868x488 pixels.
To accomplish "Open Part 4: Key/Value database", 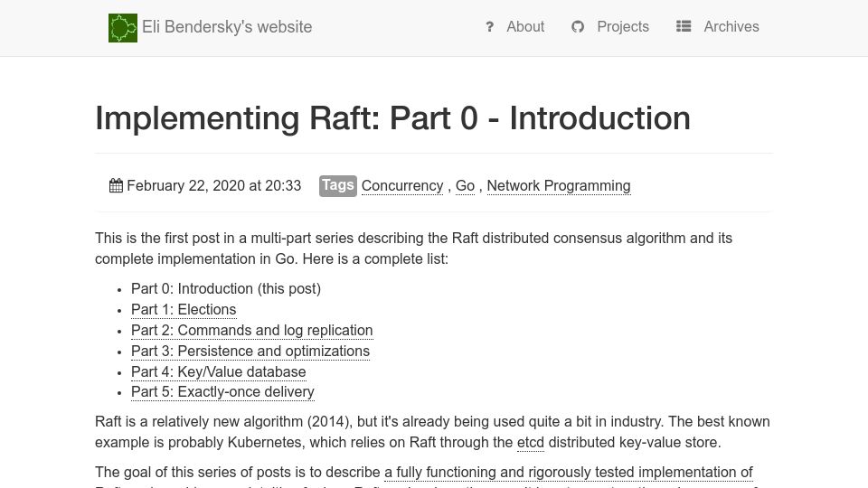I will click(x=219, y=371).
